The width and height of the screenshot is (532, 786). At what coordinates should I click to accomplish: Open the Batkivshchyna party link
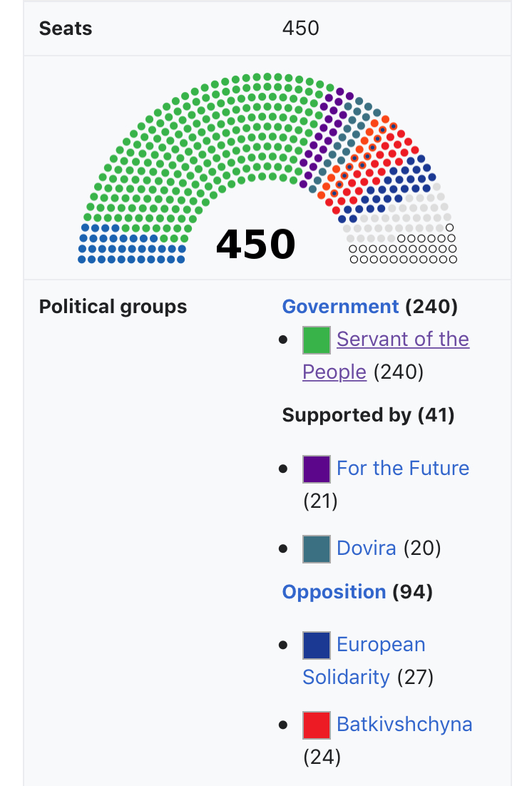click(x=404, y=725)
